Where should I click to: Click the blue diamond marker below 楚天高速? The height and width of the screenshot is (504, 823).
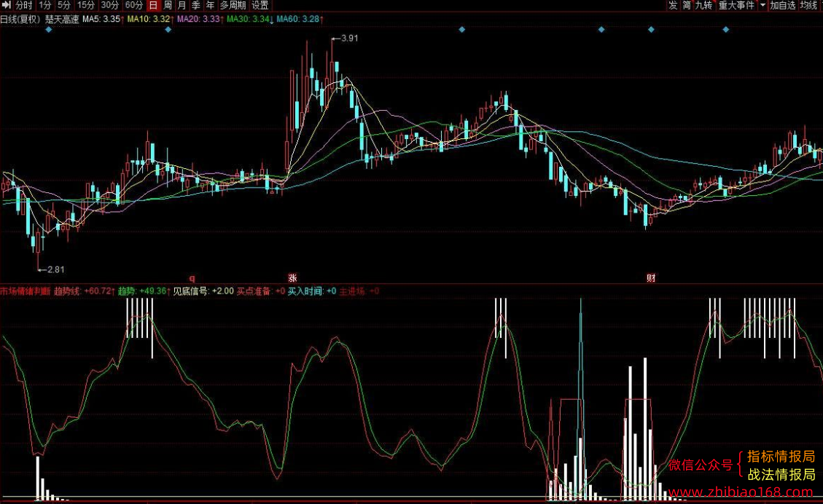pyautogui.click(x=49, y=30)
